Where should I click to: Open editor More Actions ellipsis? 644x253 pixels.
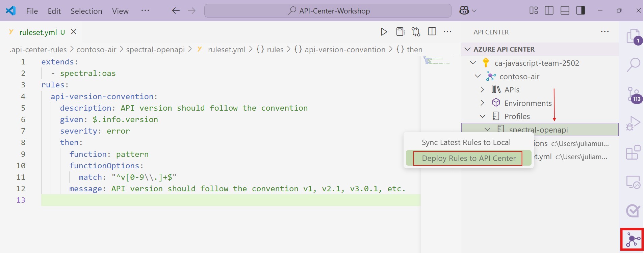coord(447,31)
